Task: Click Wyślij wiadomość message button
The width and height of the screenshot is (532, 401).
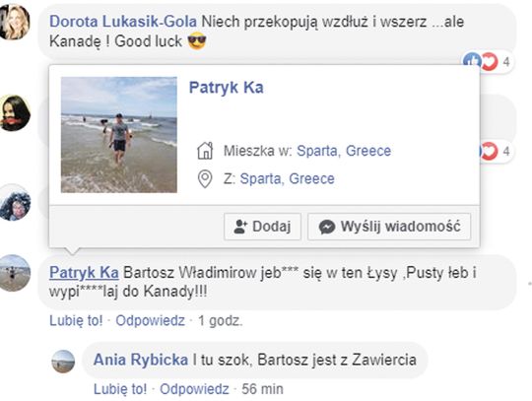Action: [389, 227]
